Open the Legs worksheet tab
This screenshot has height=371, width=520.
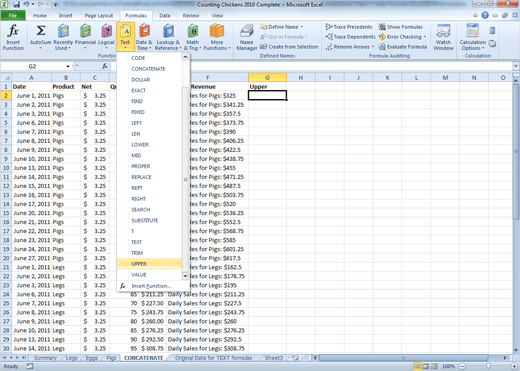tap(71, 358)
